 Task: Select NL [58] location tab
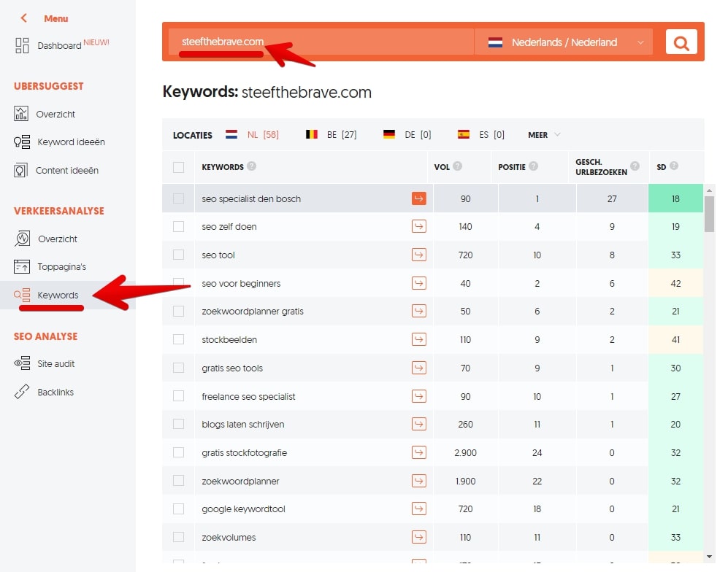252,134
